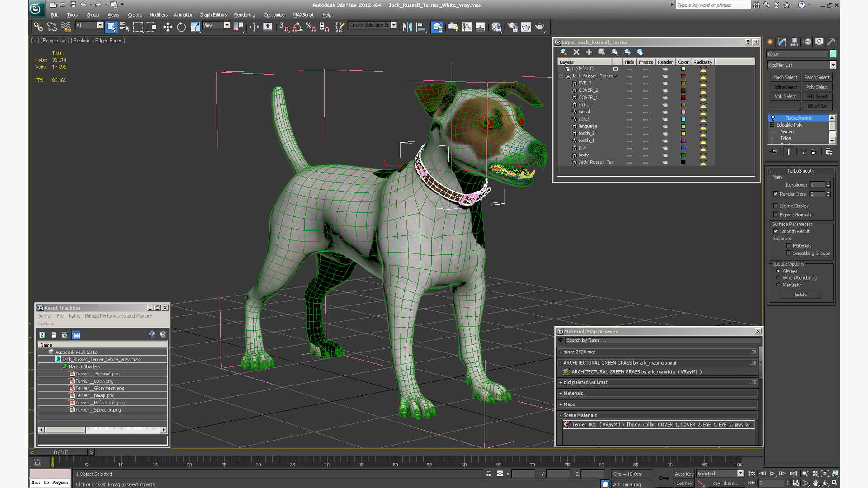Click the render teapot icon
Image resolution: width=868 pixels, height=488 pixels.
[x=540, y=27]
